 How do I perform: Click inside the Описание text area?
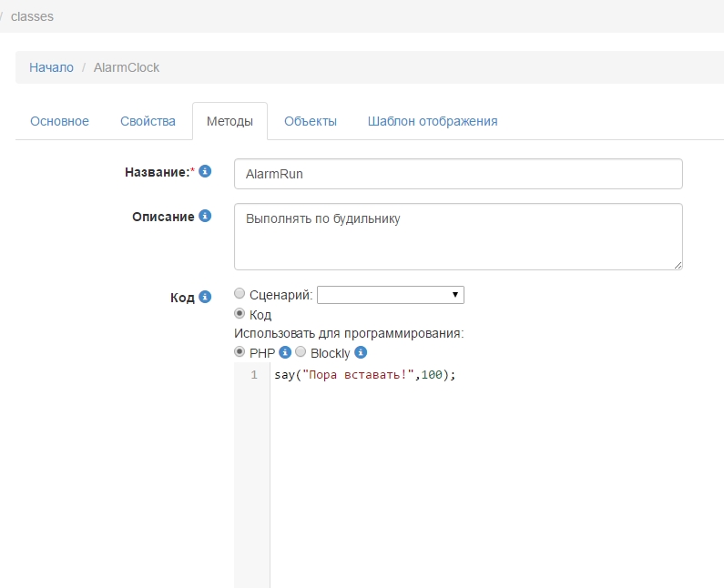tap(458, 237)
